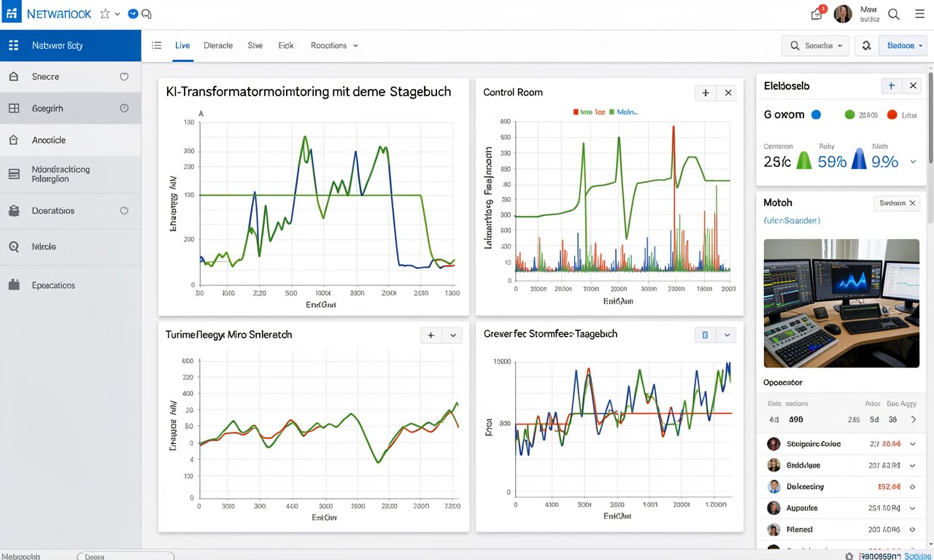Click the blue square icon on Grewerfec panel
The height and width of the screenshot is (560, 934).
click(705, 335)
